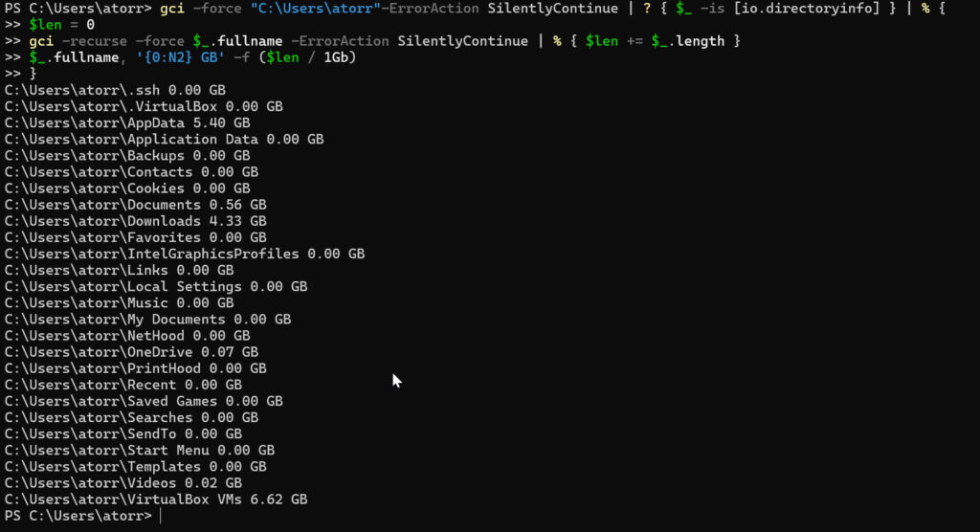980x532 pixels.
Task: Click the IntelGraphicsProfiles output line
Action: point(185,254)
